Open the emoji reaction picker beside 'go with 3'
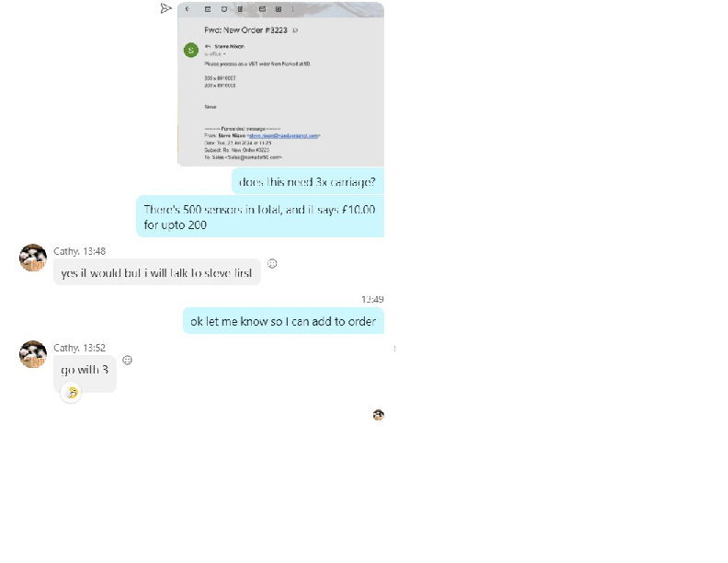 pos(127,360)
